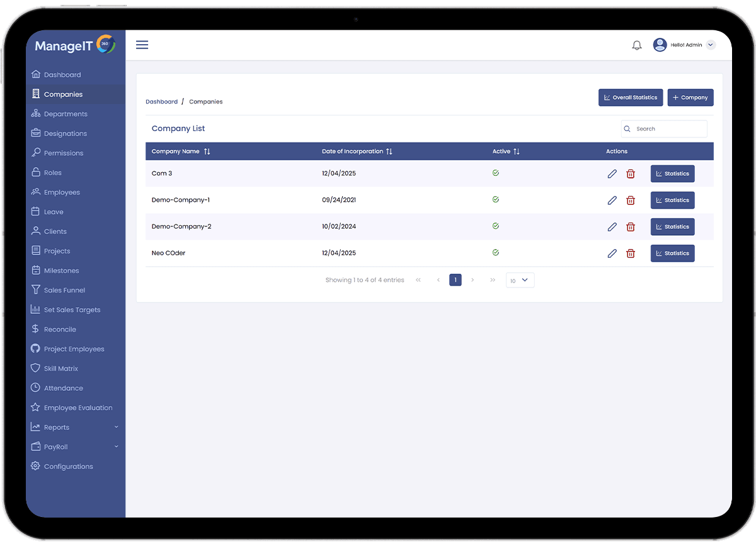Image resolution: width=756 pixels, height=546 pixels.
Task: Click the ManageIT 360 logo
Action: pos(75,45)
